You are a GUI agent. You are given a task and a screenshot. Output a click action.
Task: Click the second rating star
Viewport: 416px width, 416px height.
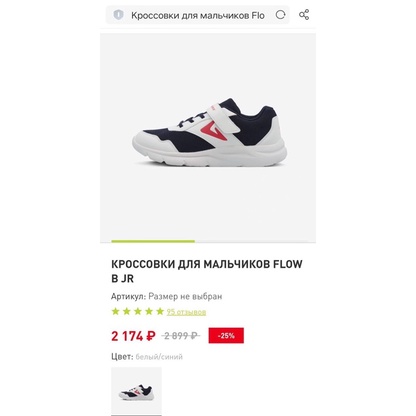(127, 312)
